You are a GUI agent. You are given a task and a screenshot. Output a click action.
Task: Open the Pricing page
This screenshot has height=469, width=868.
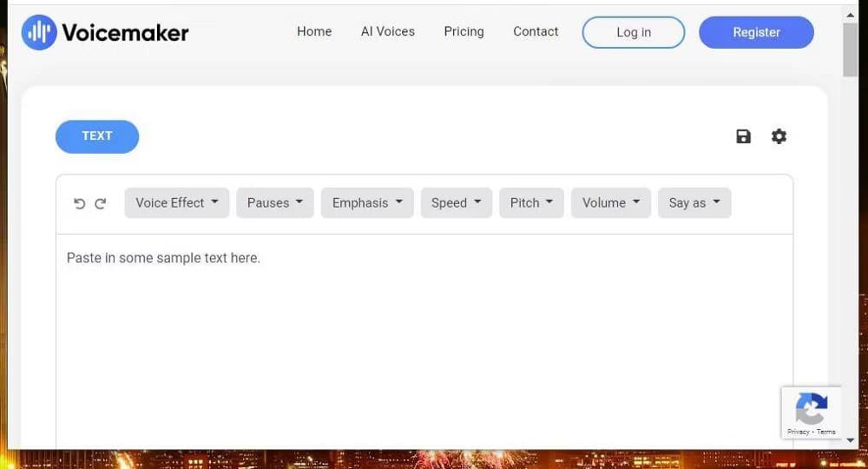click(x=464, y=31)
